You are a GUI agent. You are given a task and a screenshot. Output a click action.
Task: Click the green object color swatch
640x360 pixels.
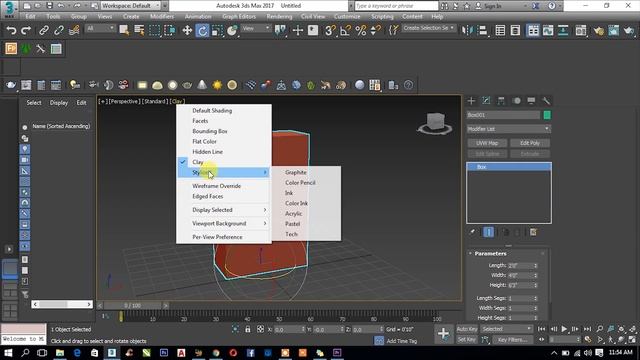tap(547, 115)
